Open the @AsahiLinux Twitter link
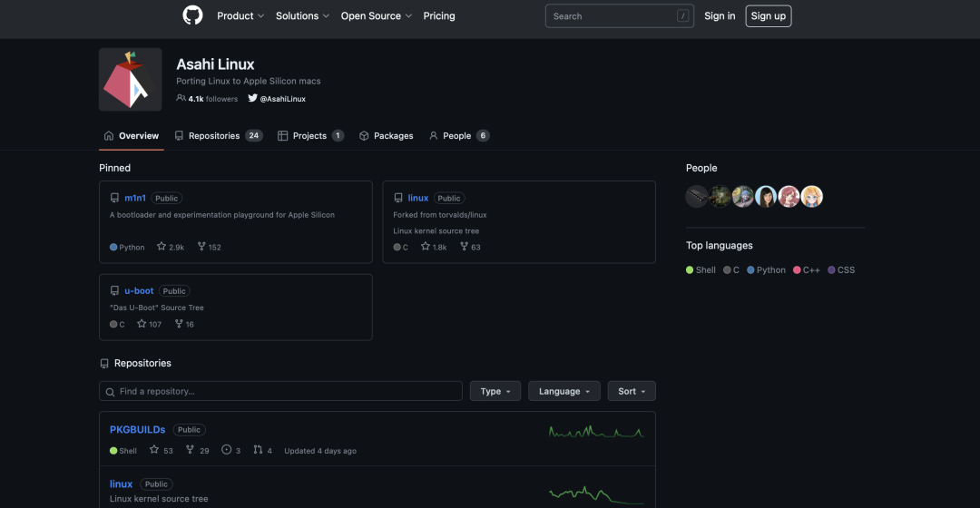 [277, 99]
